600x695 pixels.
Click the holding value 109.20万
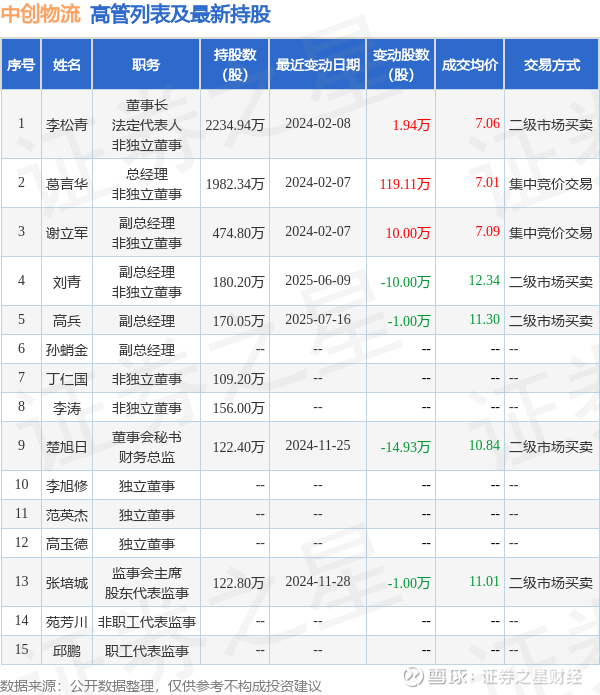tap(238, 379)
